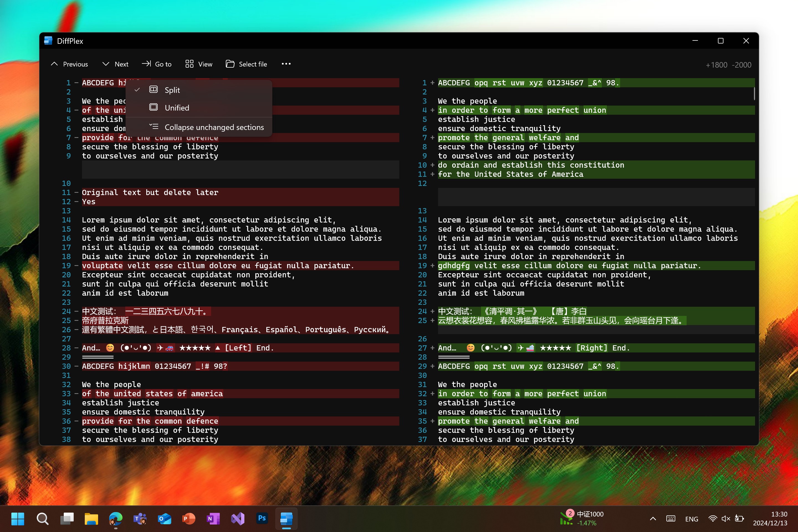The image size is (798, 532).
Task: Choose the Split view option
Action: point(199,90)
